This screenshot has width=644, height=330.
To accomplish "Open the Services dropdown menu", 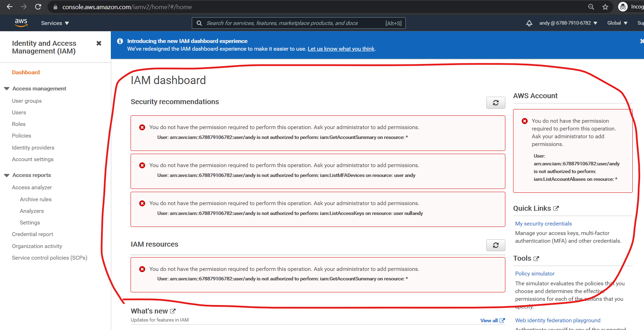I will click(55, 23).
